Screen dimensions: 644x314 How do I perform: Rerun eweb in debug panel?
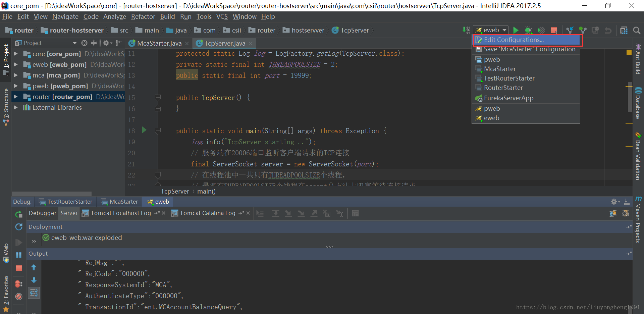pyautogui.click(x=19, y=214)
